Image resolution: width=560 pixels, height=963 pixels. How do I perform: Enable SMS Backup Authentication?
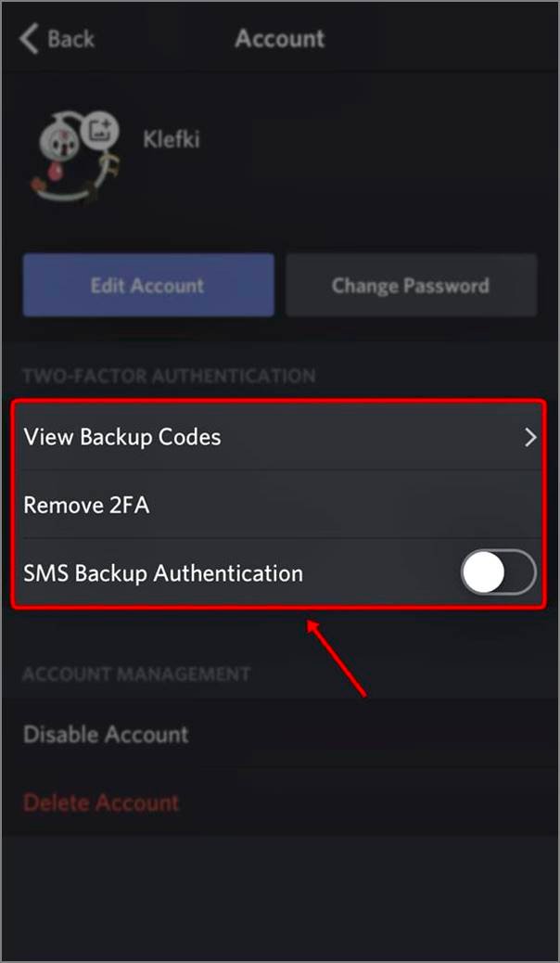498,572
